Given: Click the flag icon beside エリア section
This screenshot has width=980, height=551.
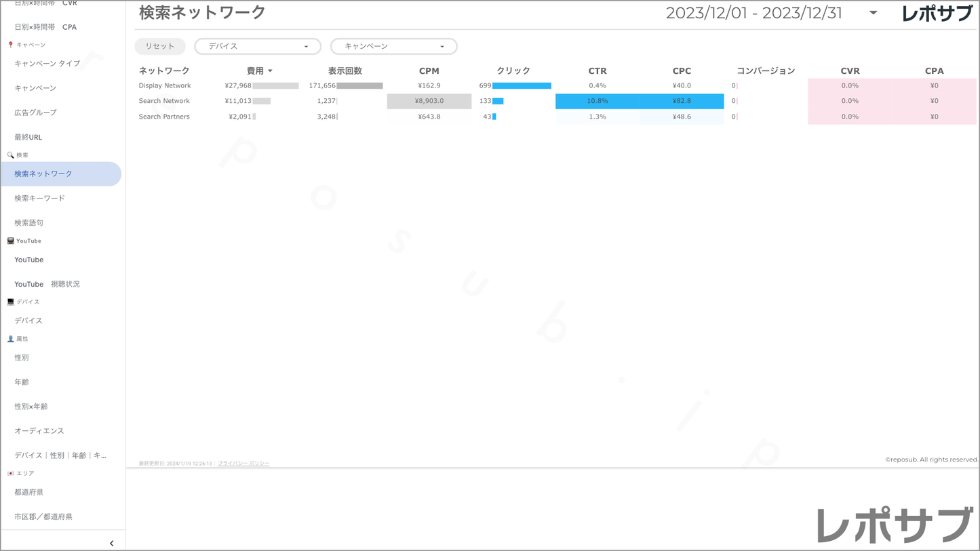Looking at the screenshot, I should [10, 474].
